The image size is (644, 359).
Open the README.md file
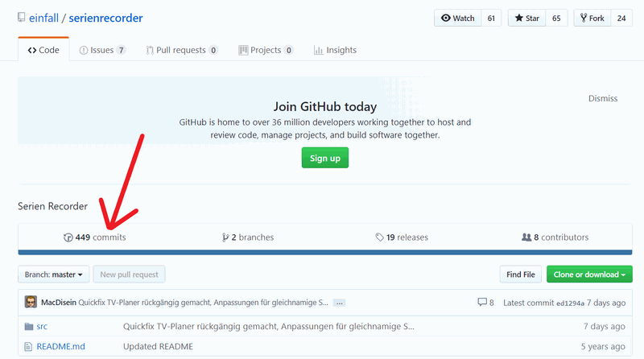(x=61, y=346)
